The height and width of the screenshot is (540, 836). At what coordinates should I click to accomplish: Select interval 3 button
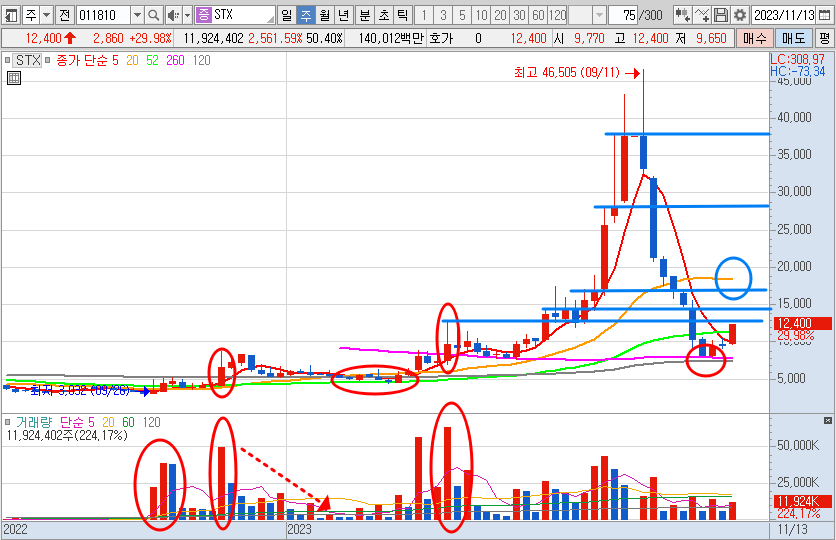(443, 15)
